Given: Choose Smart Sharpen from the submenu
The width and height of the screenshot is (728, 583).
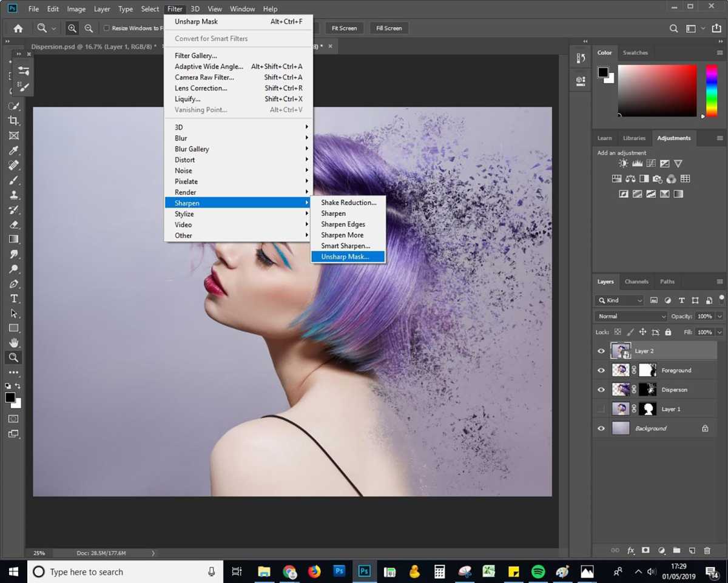Looking at the screenshot, I should (x=345, y=246).
